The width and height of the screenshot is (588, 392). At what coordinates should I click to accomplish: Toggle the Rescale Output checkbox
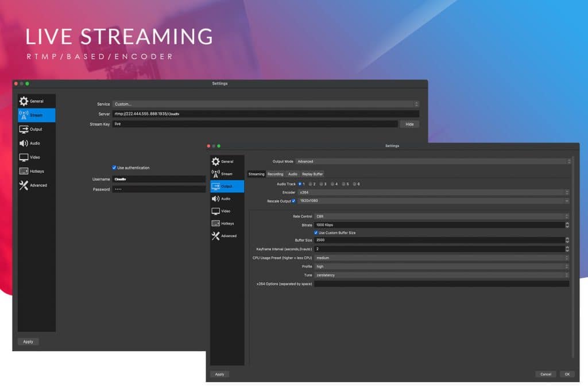click(295, 201)
